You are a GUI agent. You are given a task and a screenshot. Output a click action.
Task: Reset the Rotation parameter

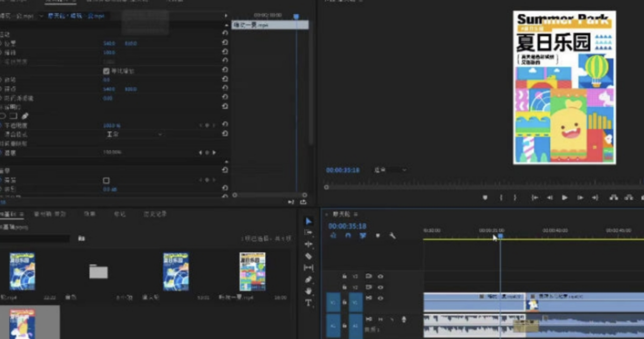pos(225,79)
